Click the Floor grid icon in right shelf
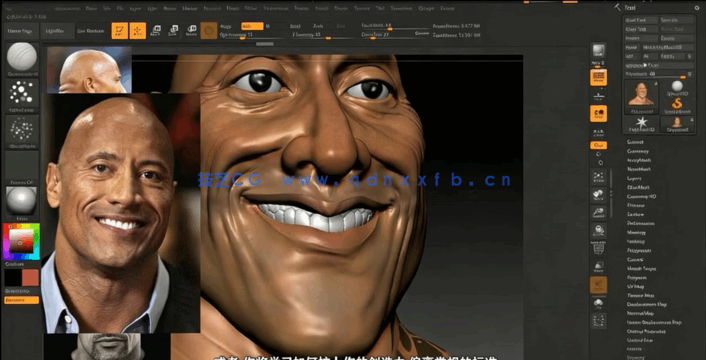Viewport: 706px width, 360px height. tap(598, 96)
